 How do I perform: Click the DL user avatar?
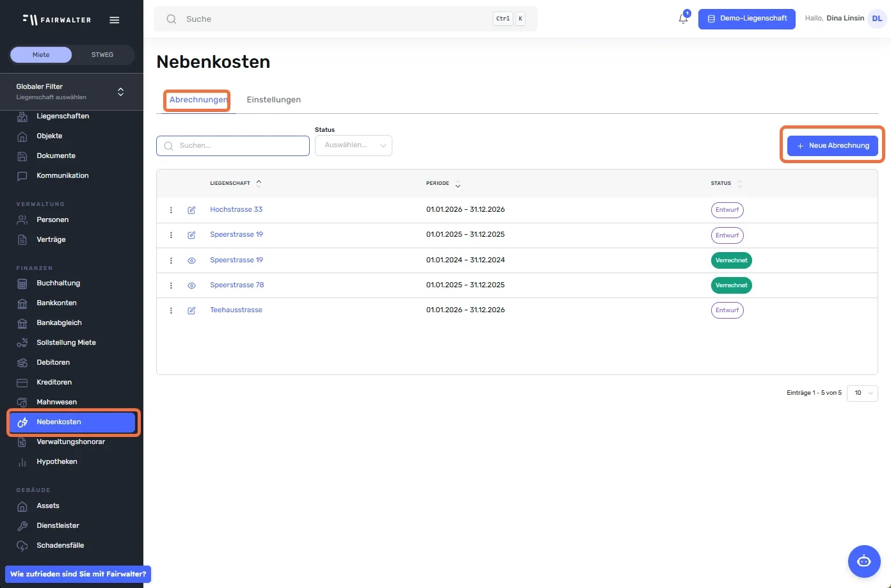877,19
